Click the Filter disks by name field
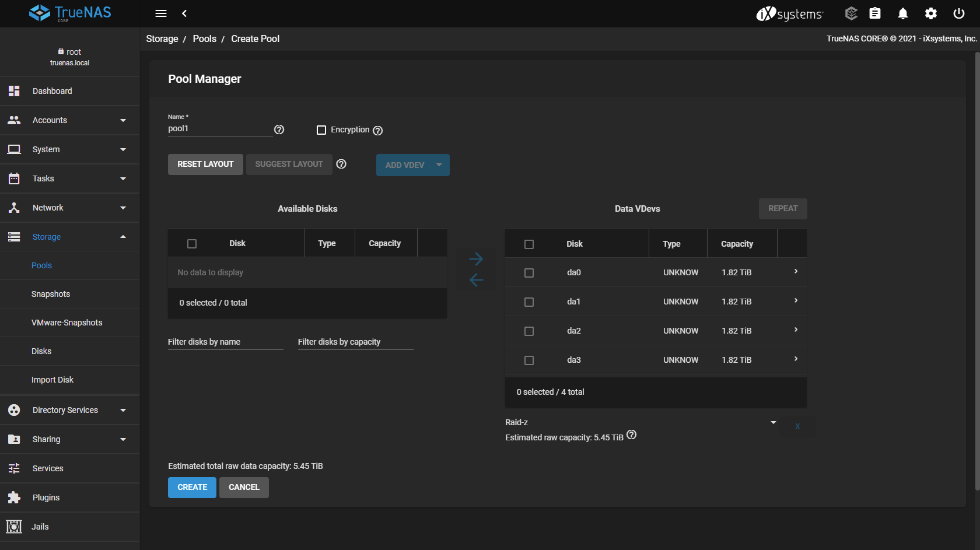 226,342
